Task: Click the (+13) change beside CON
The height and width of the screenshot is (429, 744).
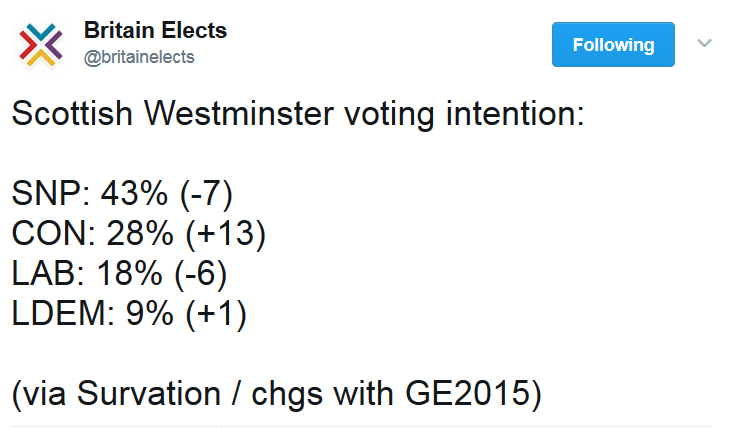Action: (225, 233)
